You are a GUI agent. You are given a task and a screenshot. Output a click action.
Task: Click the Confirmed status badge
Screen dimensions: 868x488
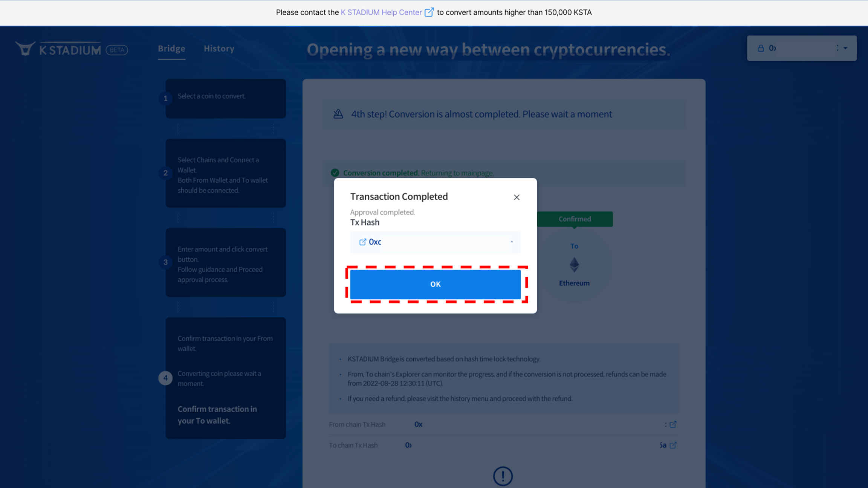click(575, 219)
